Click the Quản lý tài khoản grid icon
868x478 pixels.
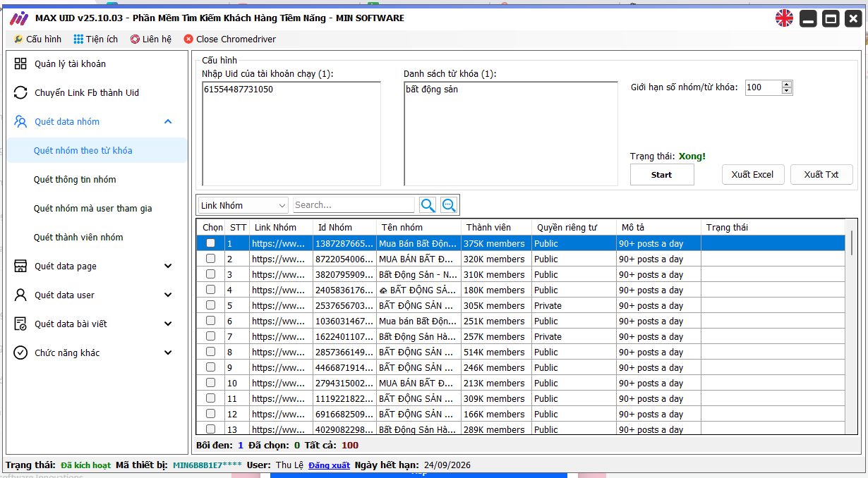[20, 64]
